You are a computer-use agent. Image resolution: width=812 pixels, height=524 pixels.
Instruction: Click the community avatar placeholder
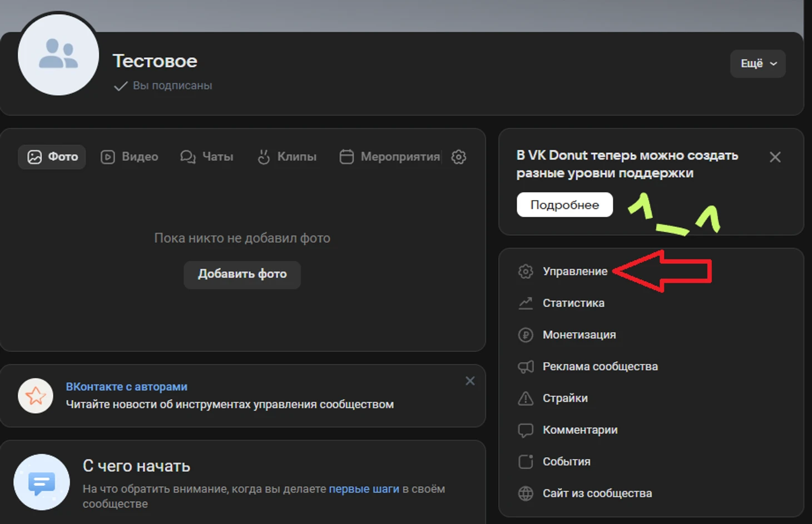pos(58,55)
